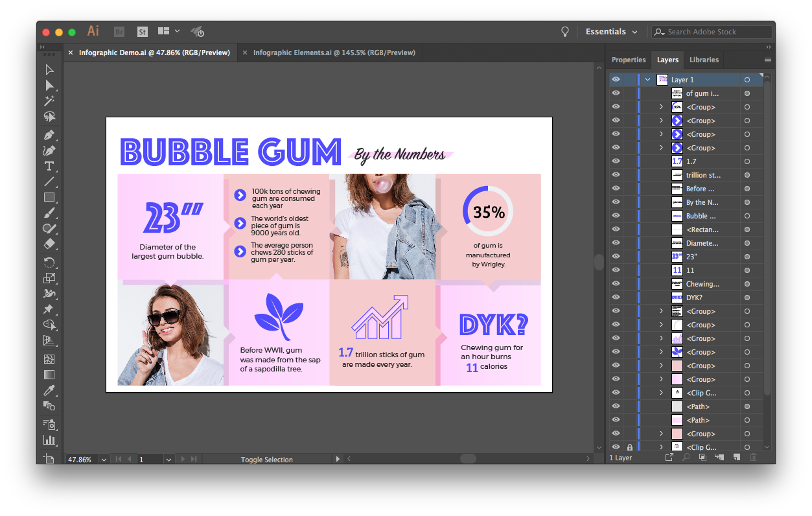Viewport: 812px width, 516px height.
Task: Select the 'Chewing...' layer item
Action: coord(702,284)
